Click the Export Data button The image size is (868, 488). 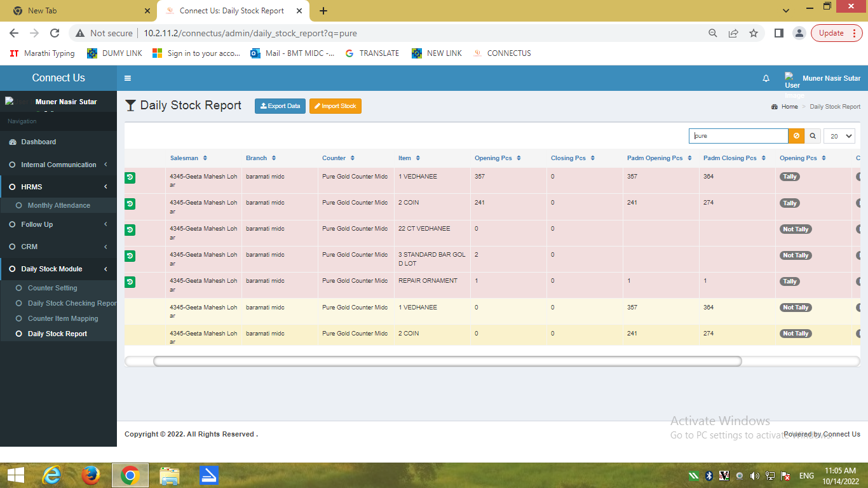280,106
